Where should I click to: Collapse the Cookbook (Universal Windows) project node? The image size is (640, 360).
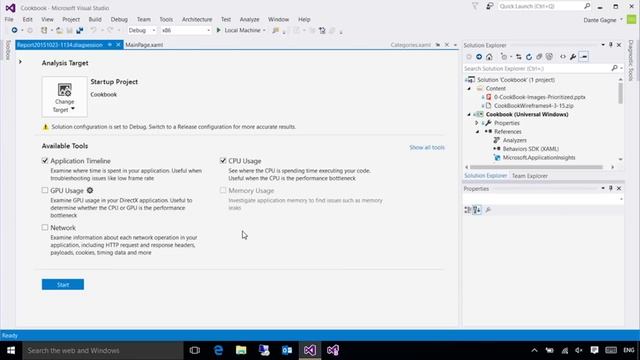[x=469, y=115]
